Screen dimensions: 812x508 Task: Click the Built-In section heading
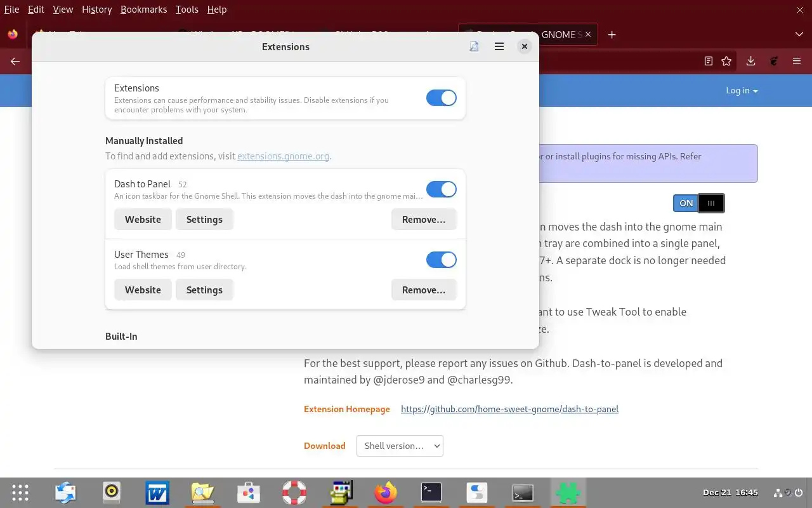[121, 337]
